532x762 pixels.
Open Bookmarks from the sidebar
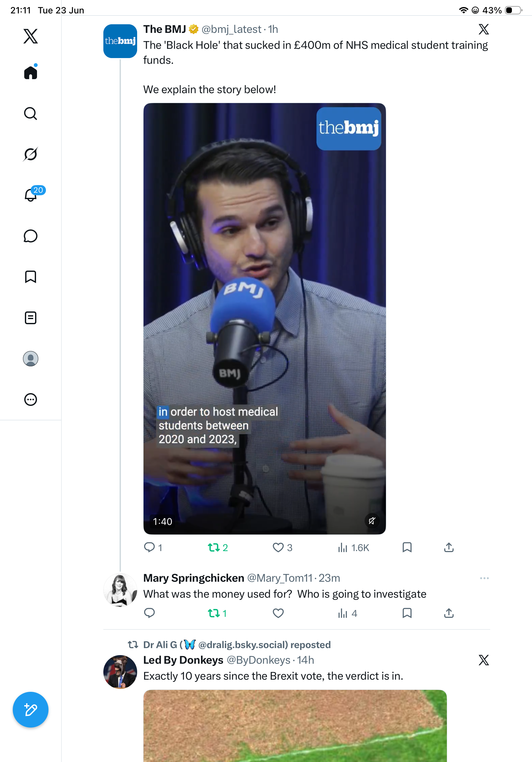pyautogui.click(x=31, y=277)
